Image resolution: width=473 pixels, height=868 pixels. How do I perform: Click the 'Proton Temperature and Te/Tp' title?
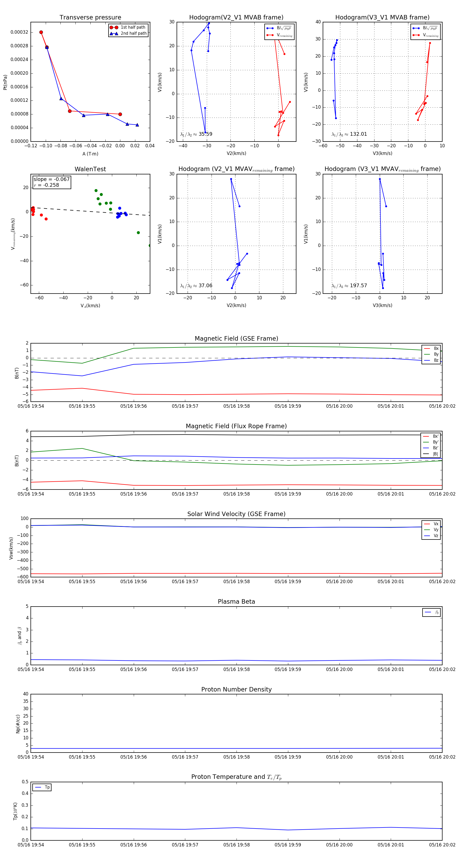[236, 777]
